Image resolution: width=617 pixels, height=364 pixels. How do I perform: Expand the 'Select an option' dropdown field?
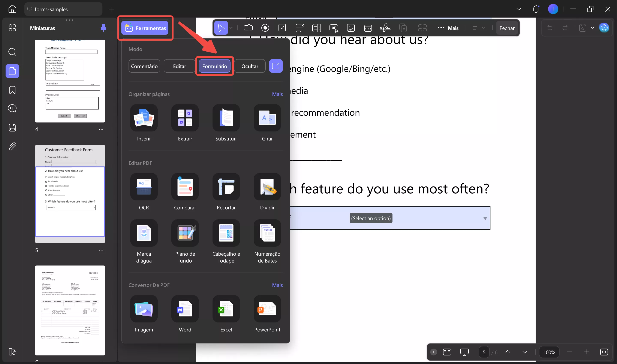[x=485, y=218]
